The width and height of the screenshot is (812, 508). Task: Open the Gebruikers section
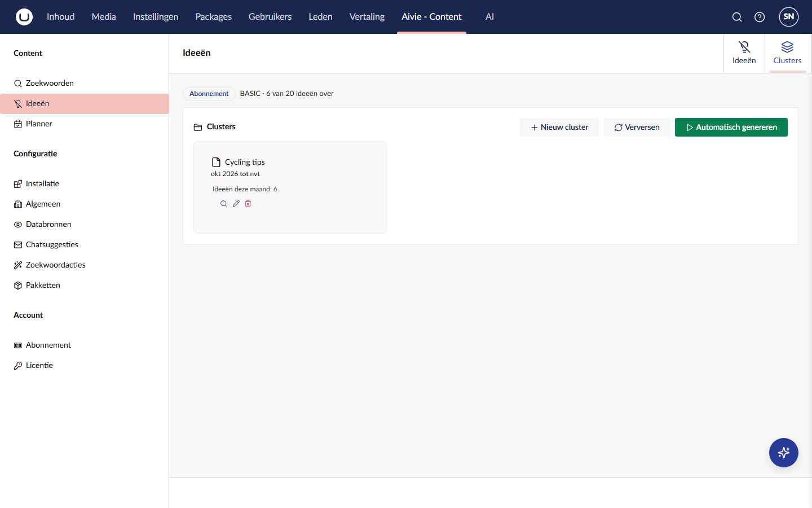click(x=270, y=17)
